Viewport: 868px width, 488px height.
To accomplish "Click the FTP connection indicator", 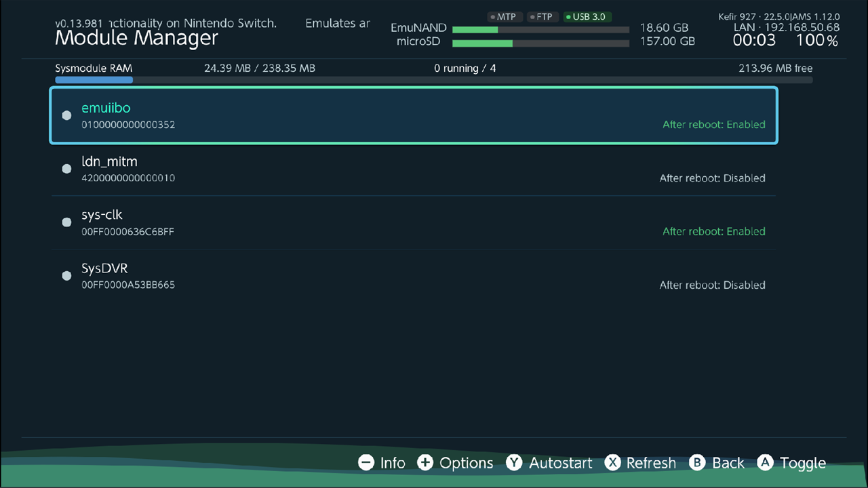I will click(x=542, y=17).
